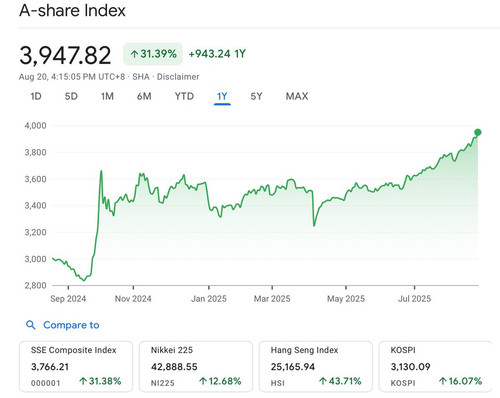500x398 pixels.
Task: Click the Jan 2025 axis label
Action: click(x=209, y=298)
